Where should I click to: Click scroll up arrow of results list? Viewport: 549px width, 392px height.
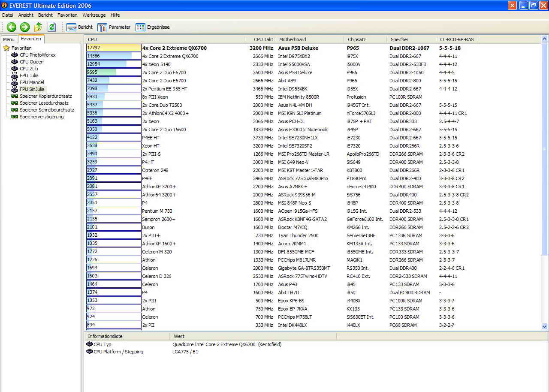(545, 39)
